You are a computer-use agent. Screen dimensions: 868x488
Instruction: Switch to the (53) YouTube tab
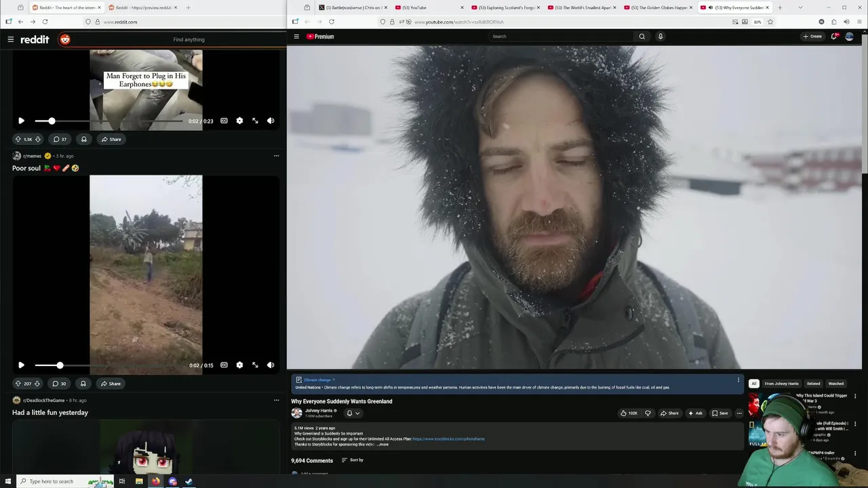pos(429,7)
